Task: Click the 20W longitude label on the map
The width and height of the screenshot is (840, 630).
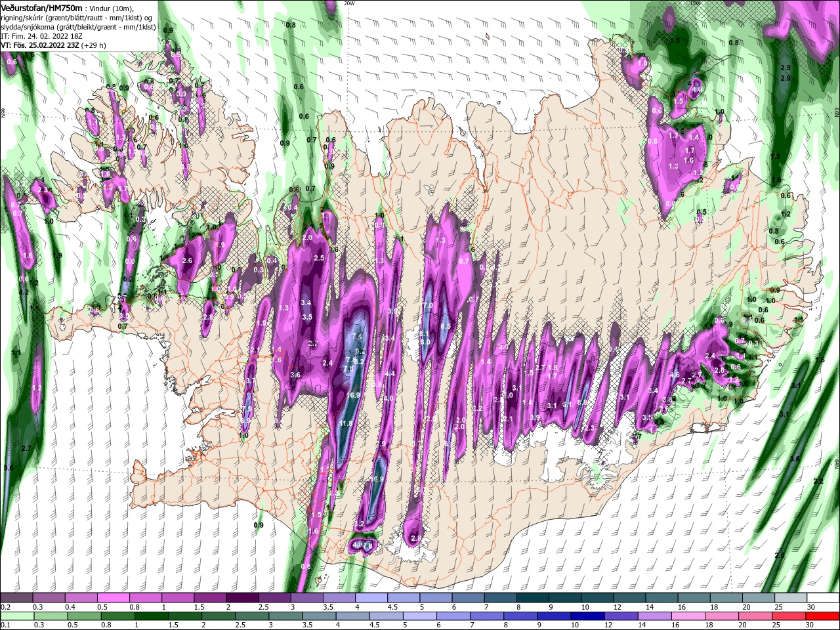Action: click(349, 3)
